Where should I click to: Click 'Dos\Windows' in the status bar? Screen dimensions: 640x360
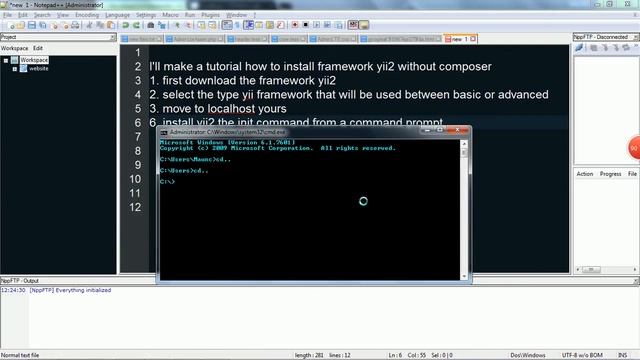pyautogui.click(x=528, y=355)
